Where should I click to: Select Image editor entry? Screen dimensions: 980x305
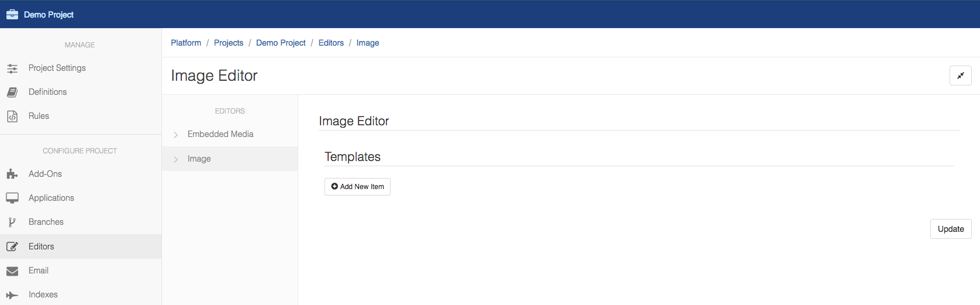point(230,159)
